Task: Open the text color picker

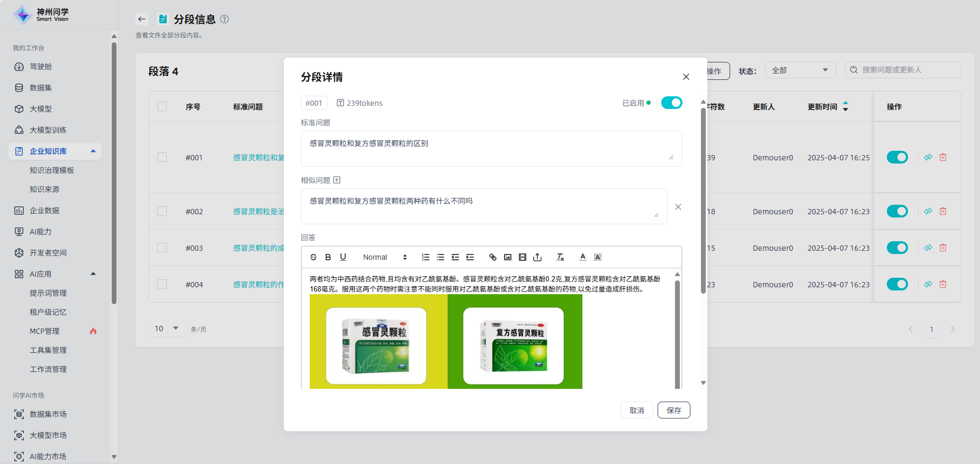Action: (583, 257)
